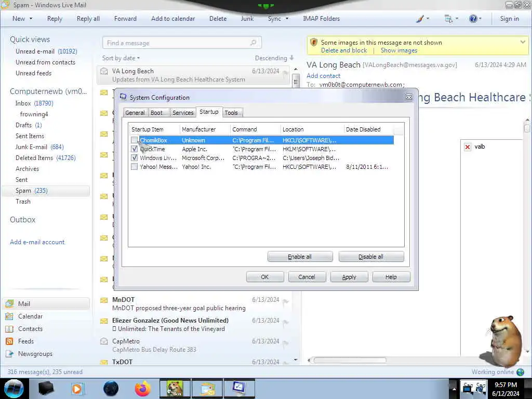Click the MnDOT message envelope icon
This screenshot has height=399, width=532.
click(104, 300)
